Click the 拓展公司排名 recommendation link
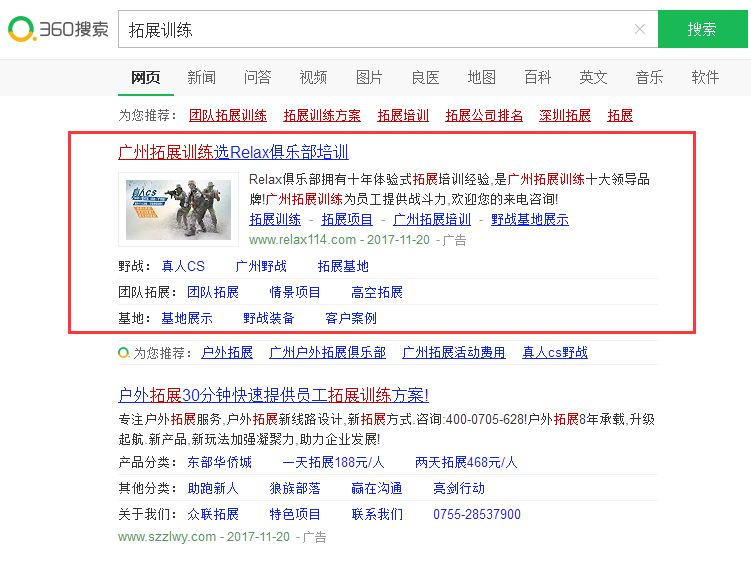The image size is (751, 562). coord(484,115)
